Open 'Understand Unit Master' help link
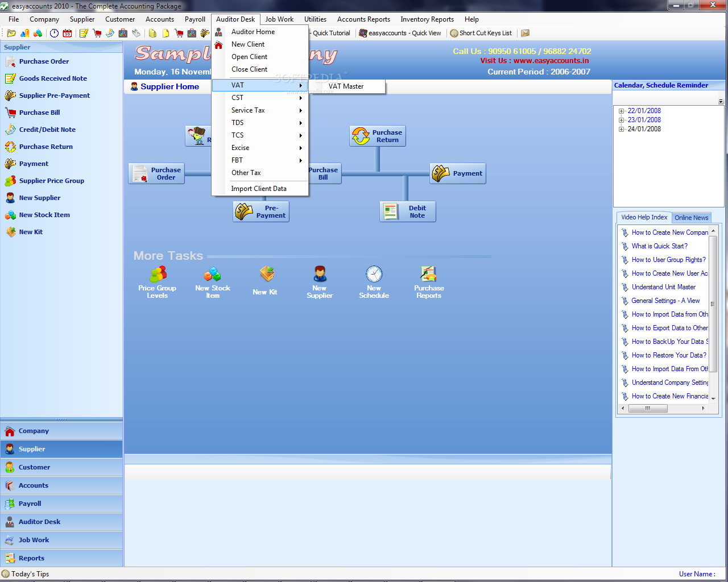The width and height of the screenshot is (728, 582). tap(664, 287)
